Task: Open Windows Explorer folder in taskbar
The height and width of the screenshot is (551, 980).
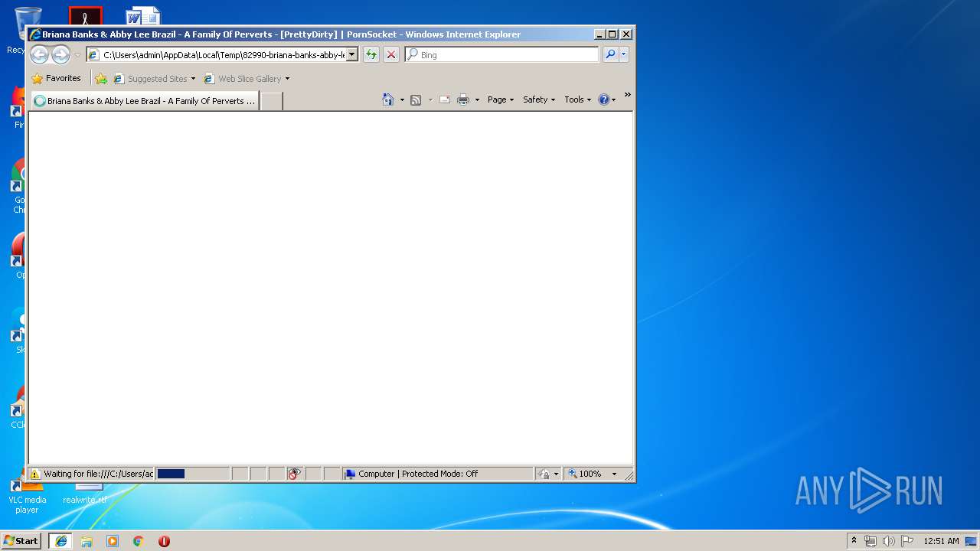Action: coord(87,540)
